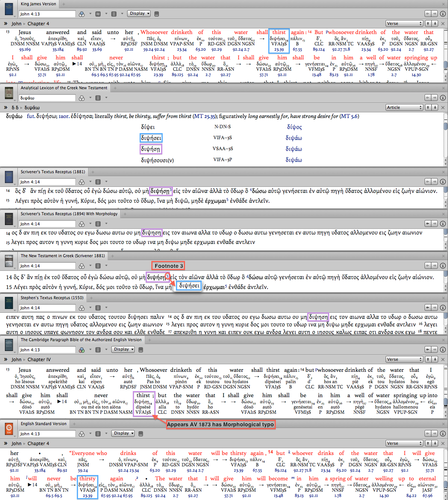448x500 pixels.
Task: Open the δίψος lemma link in lexicon
Action: click(294, 127)
